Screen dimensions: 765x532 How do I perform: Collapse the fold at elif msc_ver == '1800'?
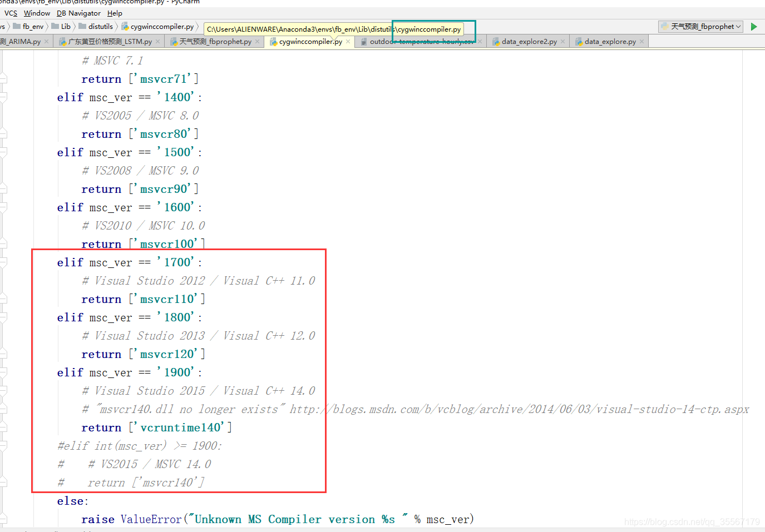point(3,317)
